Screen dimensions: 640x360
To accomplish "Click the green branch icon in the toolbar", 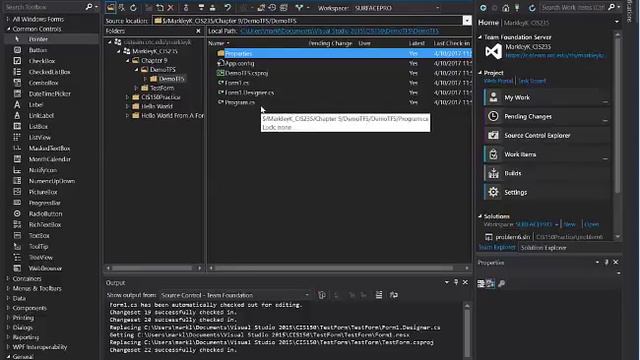I will click(300, 7).
